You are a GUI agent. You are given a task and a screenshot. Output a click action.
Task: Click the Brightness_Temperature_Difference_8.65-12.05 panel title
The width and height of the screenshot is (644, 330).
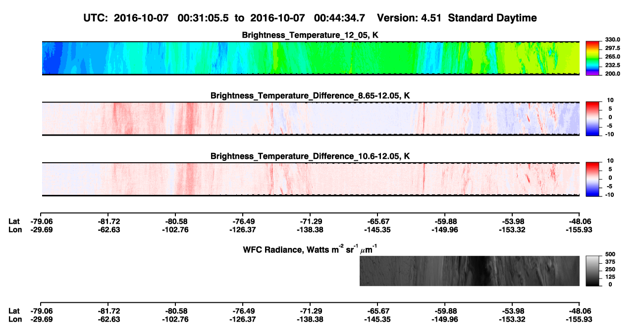[311, 95]
